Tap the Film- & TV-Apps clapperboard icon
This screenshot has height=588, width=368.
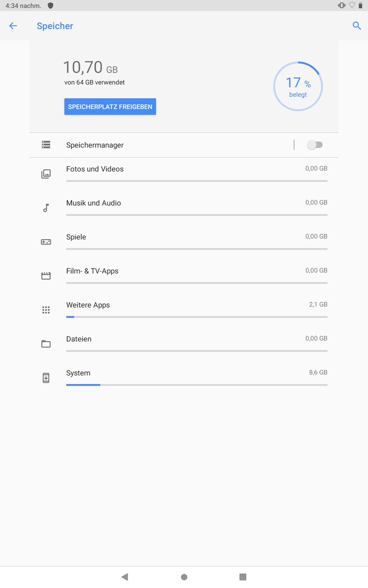46,276
